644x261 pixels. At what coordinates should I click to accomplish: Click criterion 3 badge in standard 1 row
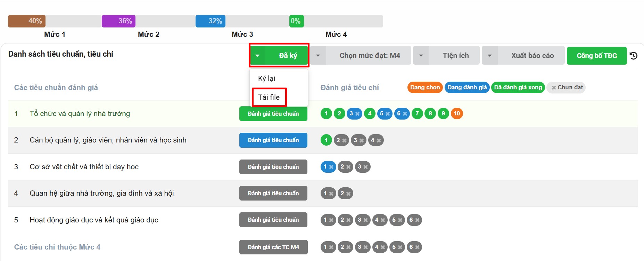354,114
